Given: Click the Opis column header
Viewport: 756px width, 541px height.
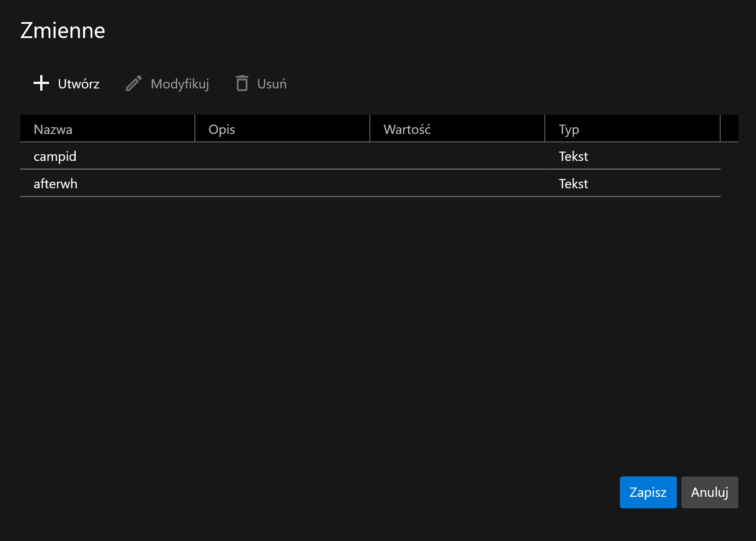Looking at the screenshot, I should click(x=222, y=130).
